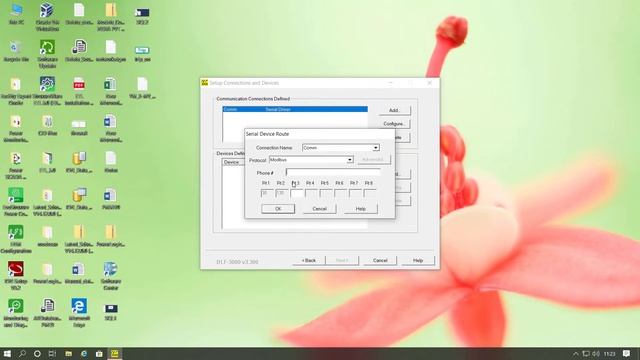Click the Rt 6 input box
Screen dimensions: 640x360
tap(340, 193)
